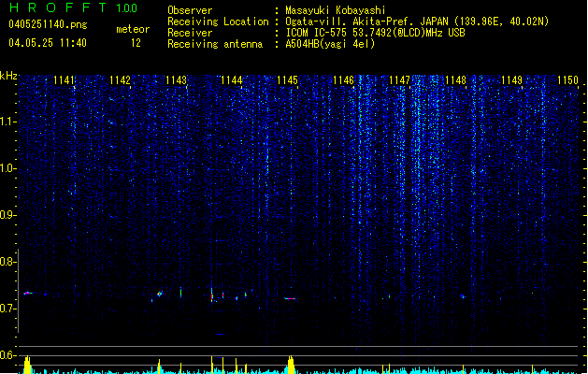The width and height of the screenshot is (588, 374).
Task: Select the antenna value A504HB(yagi 4el)
Action: click(x=330, y=44)
